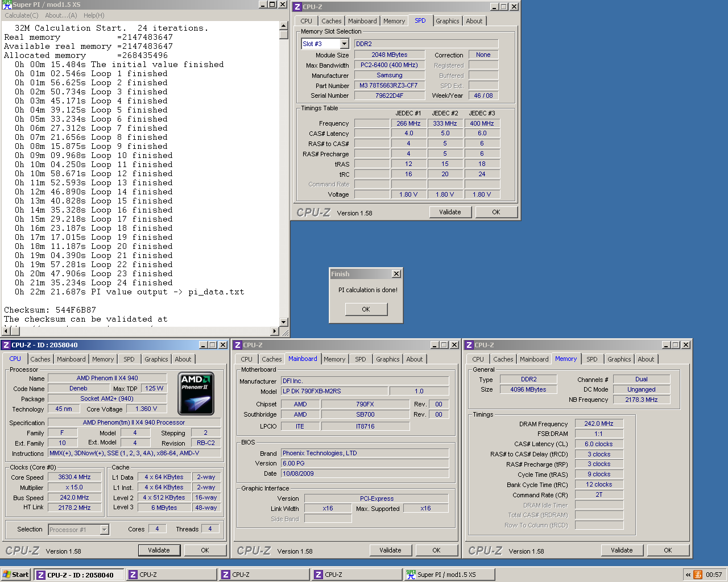Click the AMD Phenom II logo image
This screenshot has width=728, height=582.
196,393
